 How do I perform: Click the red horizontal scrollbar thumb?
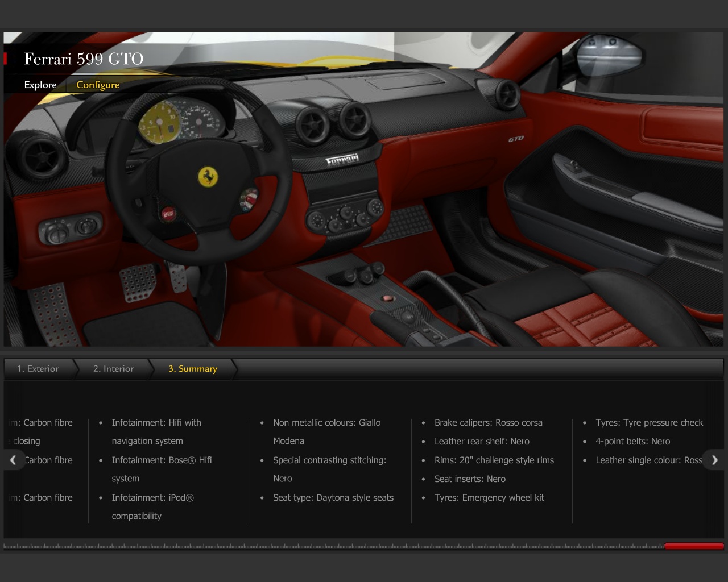pyautogui.click(x=694, y=546)
